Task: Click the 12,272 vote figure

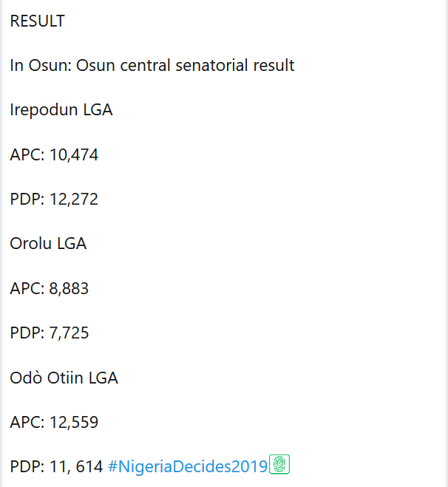Action: tap(74, 200)
